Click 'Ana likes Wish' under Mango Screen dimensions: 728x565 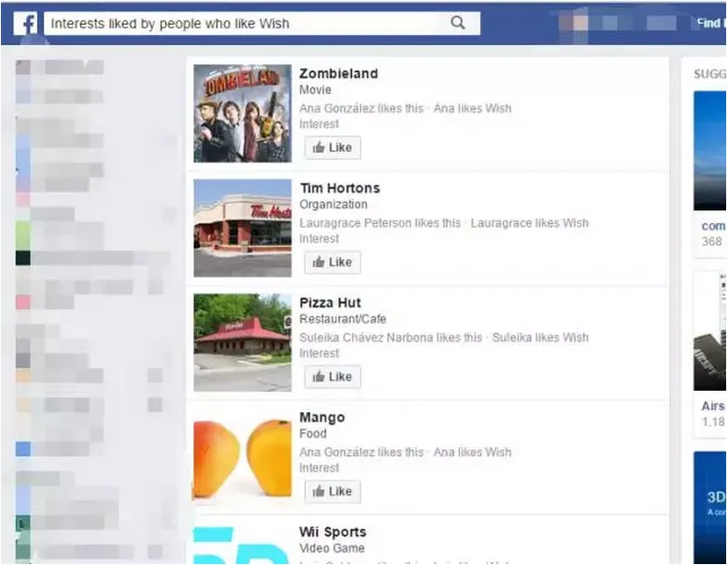pyautogui.click(x=472, y=453)
